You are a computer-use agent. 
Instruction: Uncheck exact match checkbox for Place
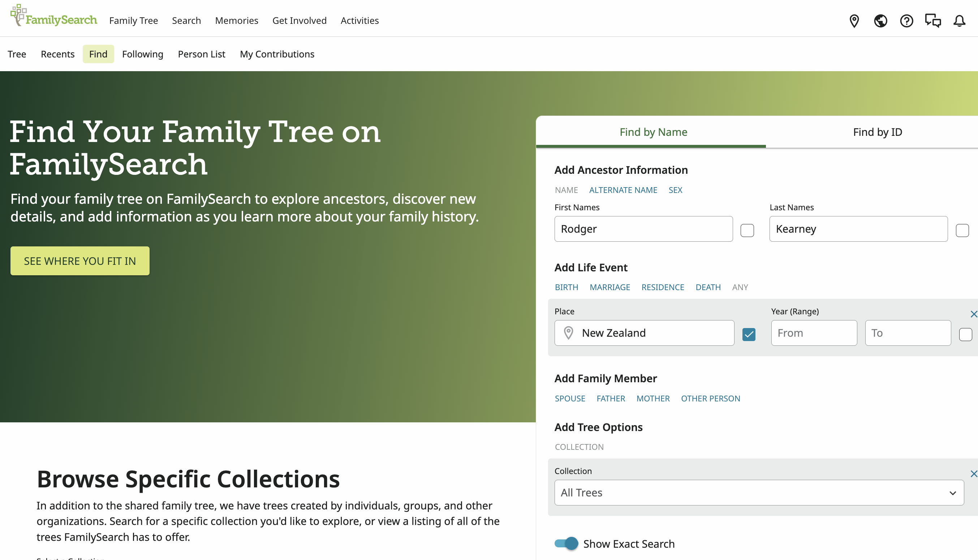tap(749, 334)
